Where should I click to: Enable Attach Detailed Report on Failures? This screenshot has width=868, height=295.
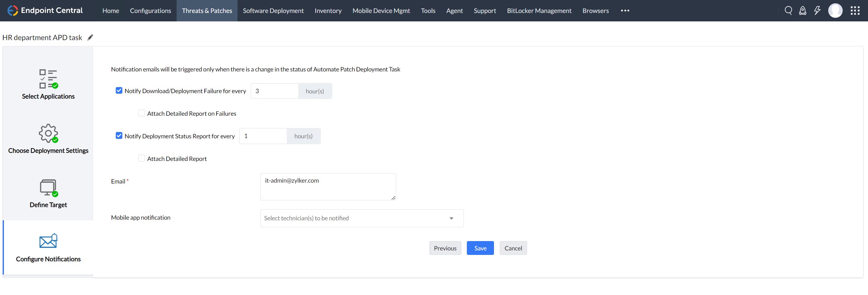point(142,113)
